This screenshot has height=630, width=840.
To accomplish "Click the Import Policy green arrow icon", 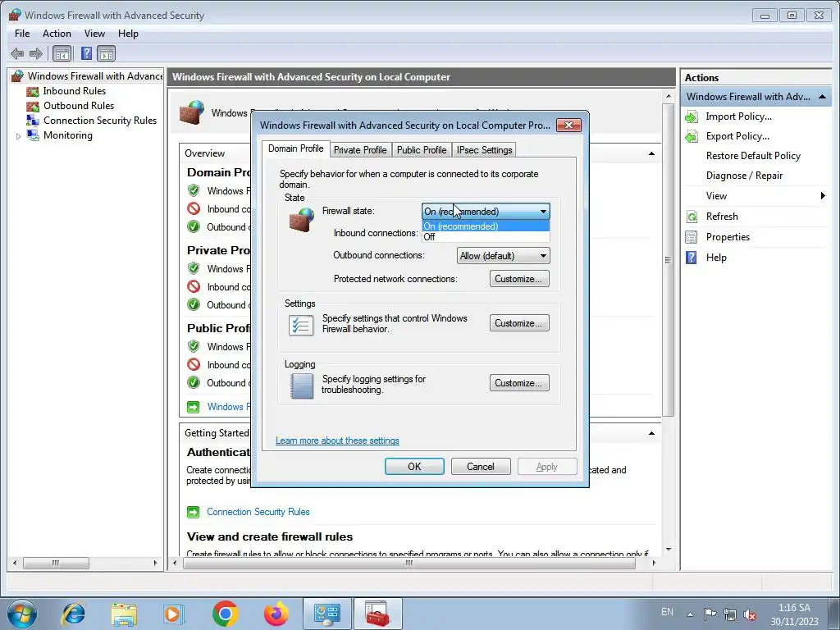I will click(692, 116).
